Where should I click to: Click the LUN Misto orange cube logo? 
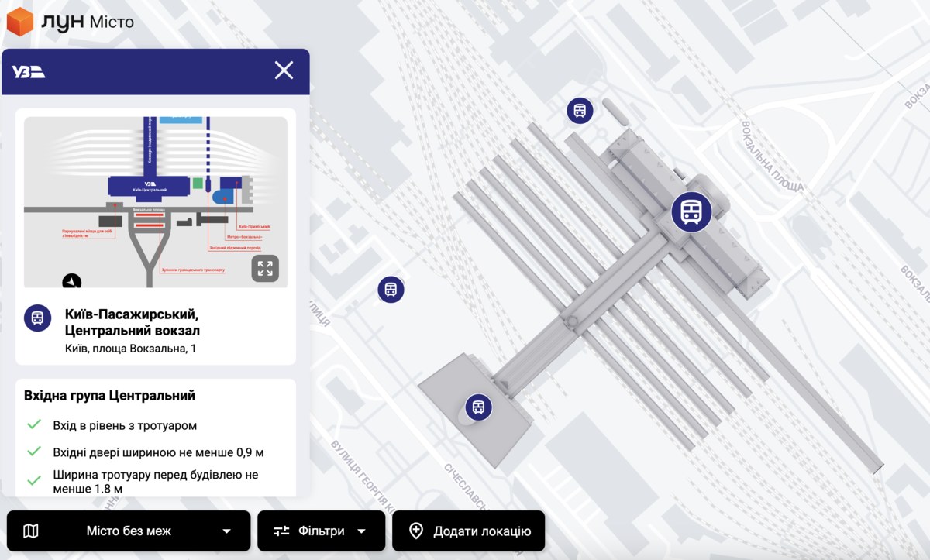19,22
